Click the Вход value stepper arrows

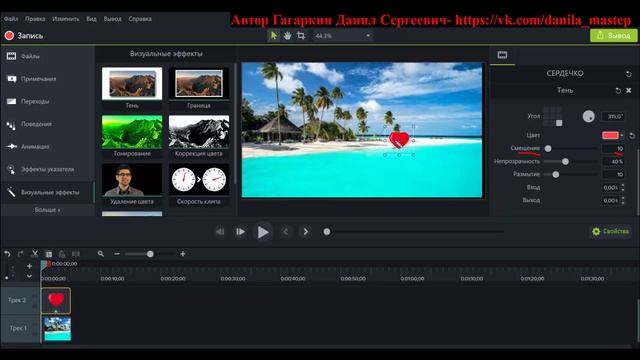623,187
